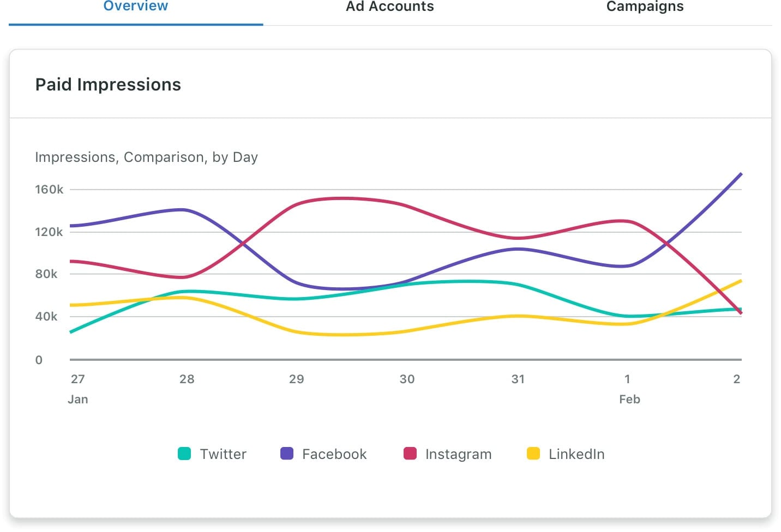The image size is (781, 532).
Task: Go to the Campaigns tab
Action: (645, 7)
